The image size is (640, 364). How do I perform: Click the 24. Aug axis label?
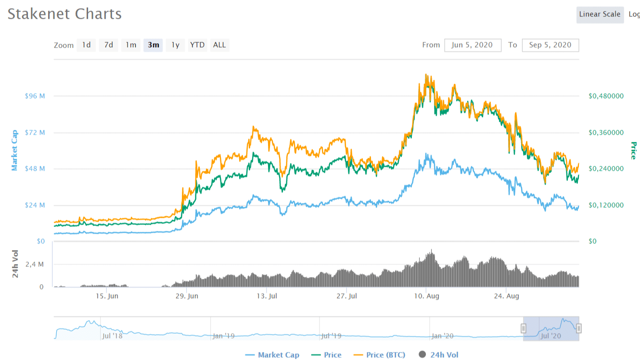506,296
